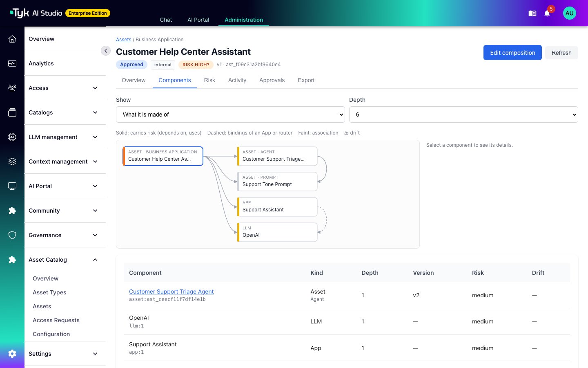Expand the Governance menu section
This screenshot has height=368, width=588.
coord(65,235)
